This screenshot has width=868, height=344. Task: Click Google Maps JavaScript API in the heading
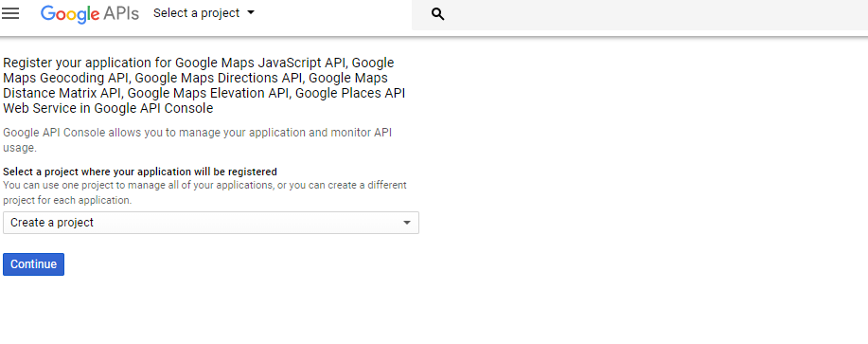(x=262, y=63)
